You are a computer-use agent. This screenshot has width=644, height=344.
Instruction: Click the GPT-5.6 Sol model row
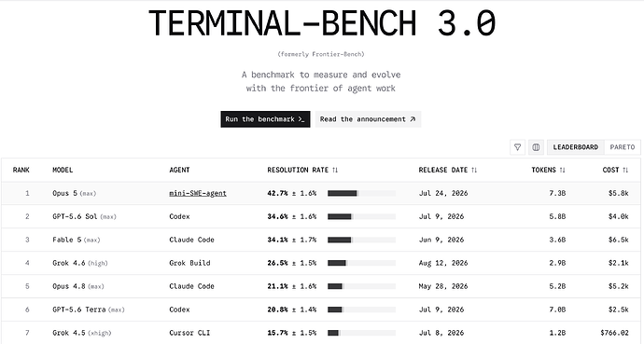click(x=321, y=216)
